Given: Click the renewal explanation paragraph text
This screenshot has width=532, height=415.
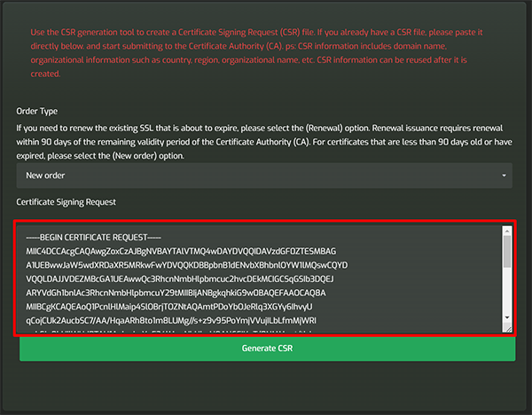Looking at the screenshot, I should (x=264, y=142).
